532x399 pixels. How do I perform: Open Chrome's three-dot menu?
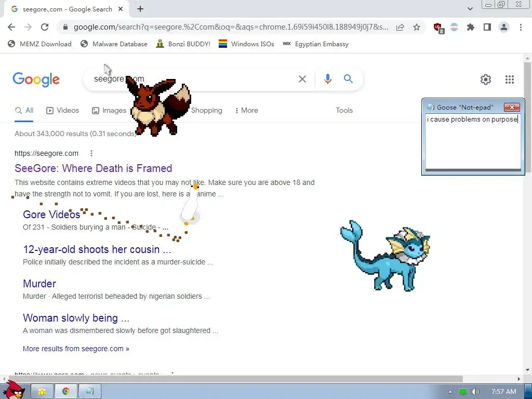(x=521, y=27)
